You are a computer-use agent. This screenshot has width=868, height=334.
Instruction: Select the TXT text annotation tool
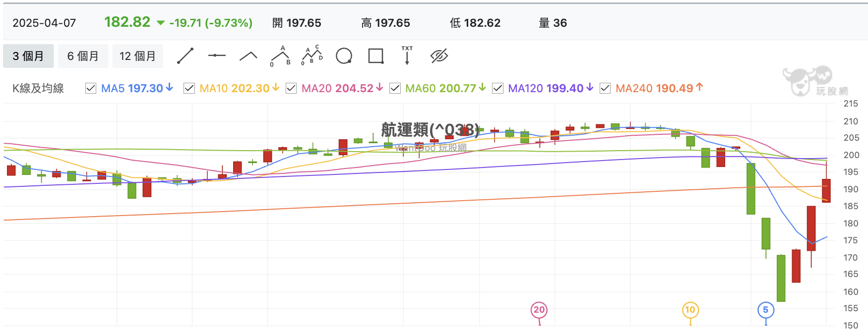[x=407, y=56]
